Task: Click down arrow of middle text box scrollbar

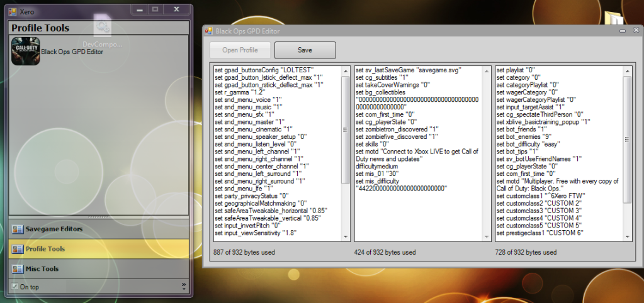Action: 487,236
